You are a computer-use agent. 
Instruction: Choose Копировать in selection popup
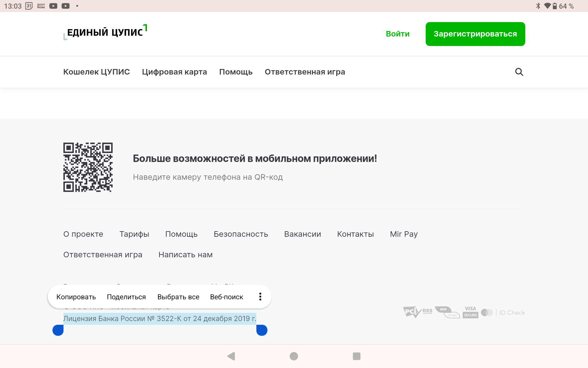[x=76, y=297]
